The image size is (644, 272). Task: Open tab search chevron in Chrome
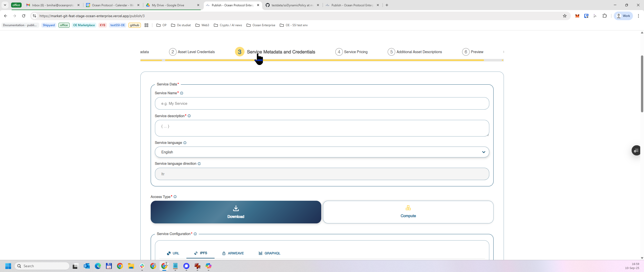click(x=5, y=5)
